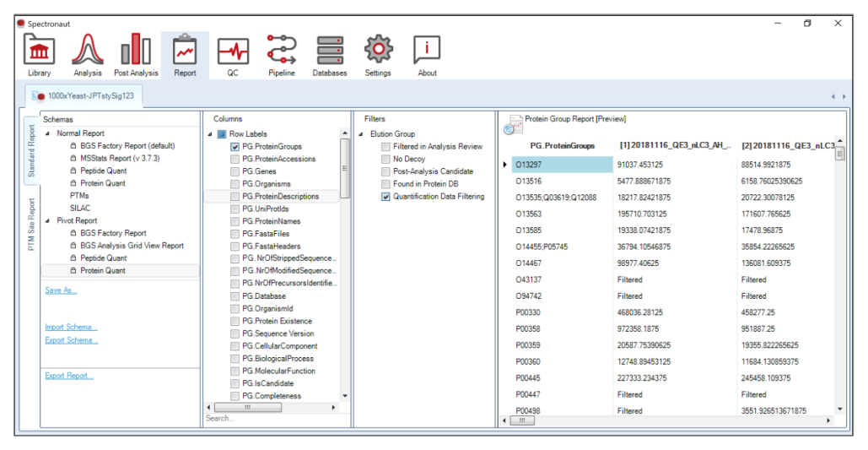
Task: Select the 1000xYeast-JPTstySig123 tab
Action: [x=84, y=96]
